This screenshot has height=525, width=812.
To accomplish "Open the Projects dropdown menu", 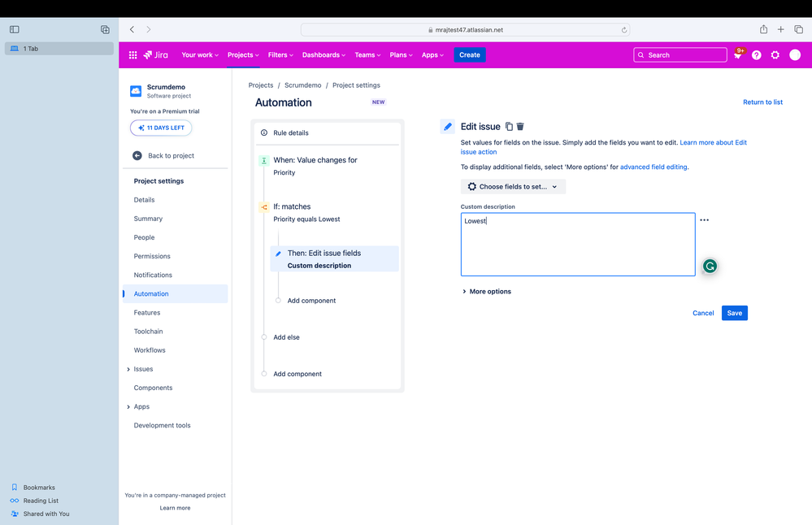I will pyautogui.click(x=243, y=55).
